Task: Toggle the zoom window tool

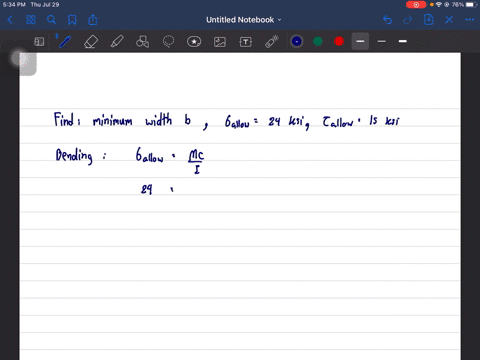Action: coord(39,42)
